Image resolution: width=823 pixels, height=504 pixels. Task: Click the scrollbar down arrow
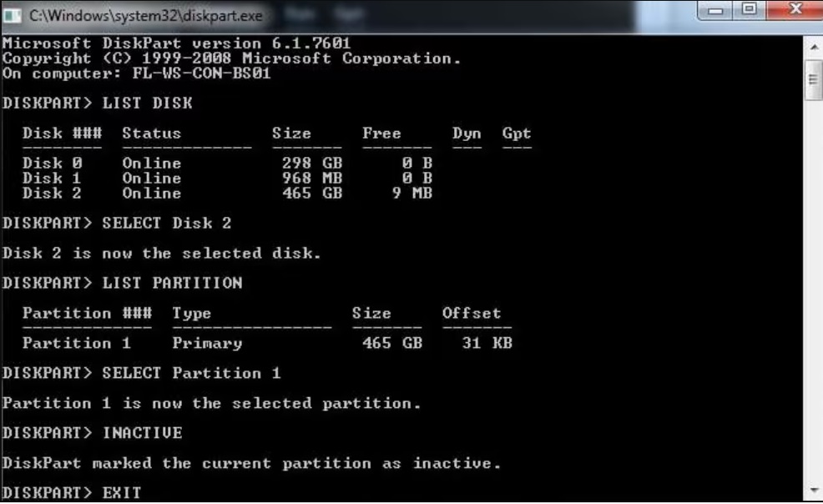tap(814, 491)
